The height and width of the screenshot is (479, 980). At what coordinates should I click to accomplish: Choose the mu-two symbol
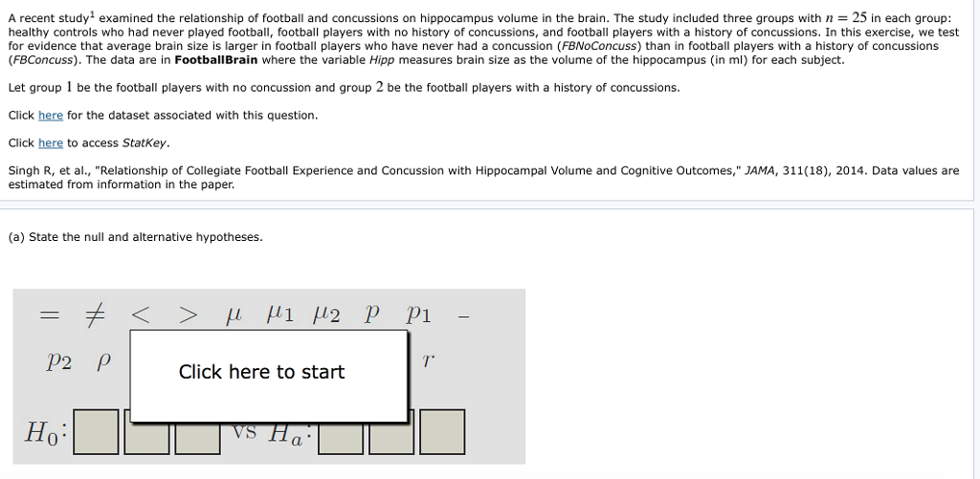point(326,314)
